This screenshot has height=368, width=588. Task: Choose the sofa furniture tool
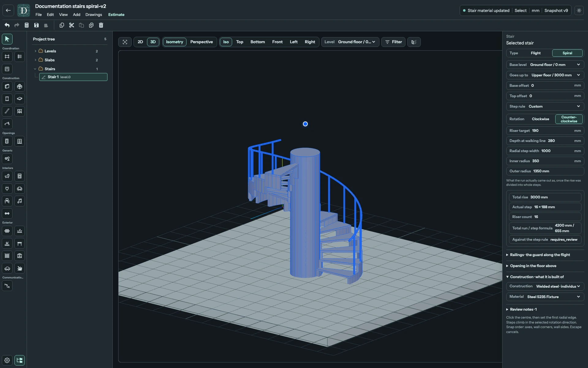pyautogui.click(x=20, y=189)
